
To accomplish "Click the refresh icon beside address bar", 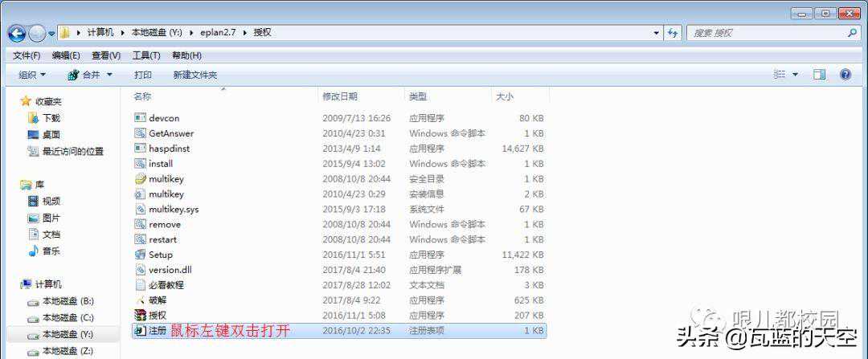I will click(x=673, y=33).
